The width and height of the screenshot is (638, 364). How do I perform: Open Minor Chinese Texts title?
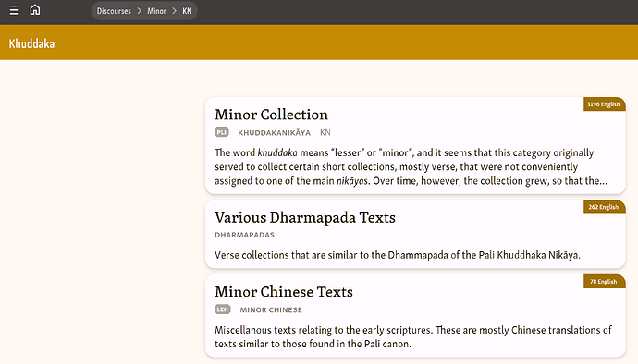pos(284,292)
